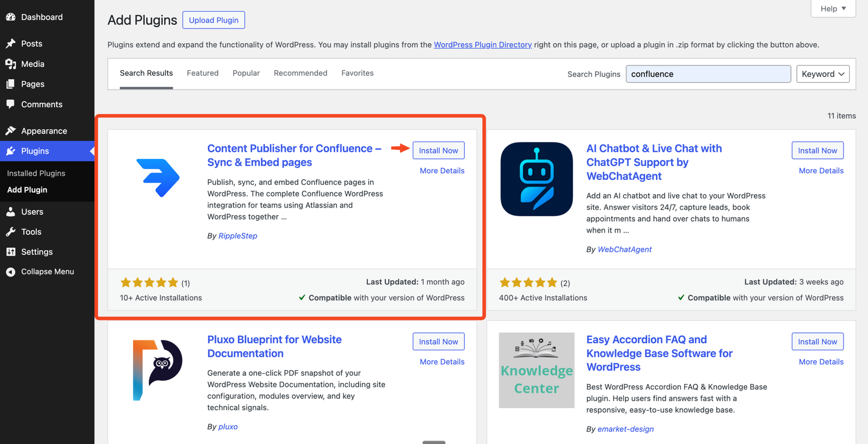Switch to the Recommended tab
This screenshot has width=868, height=444.
301,73
